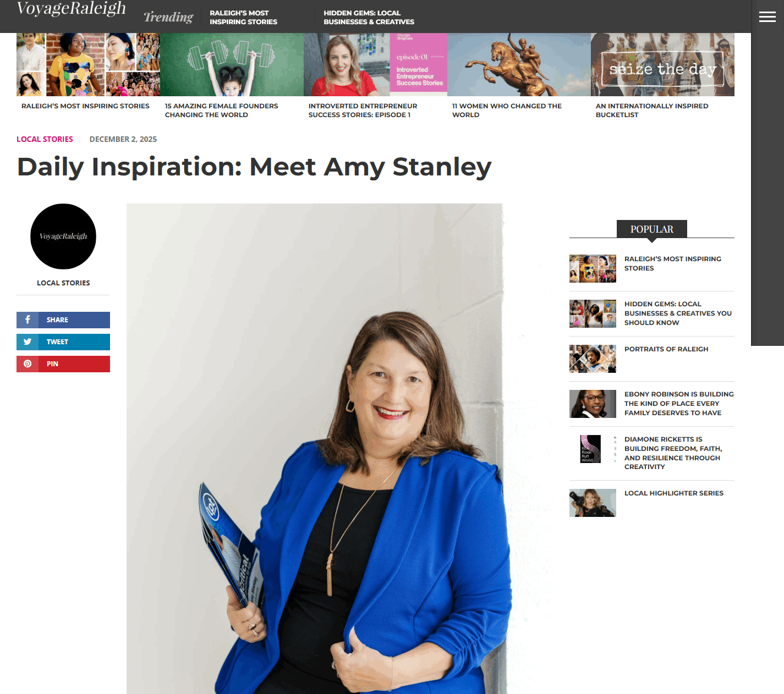
Task: Click the VoyageRaleigh round black logo
Action: (63, 236)
